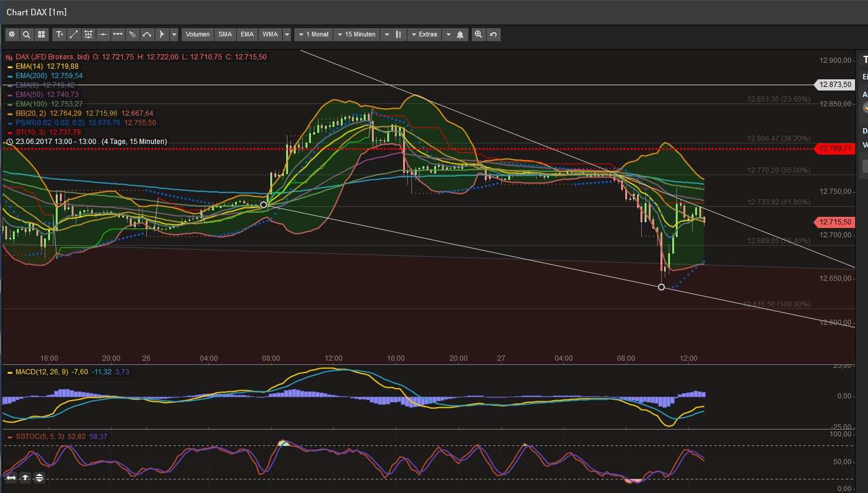This screenshot has width=868, height=493.
Task: Open the 15 Minuten interval dropdown
Action: click(357, 34)
